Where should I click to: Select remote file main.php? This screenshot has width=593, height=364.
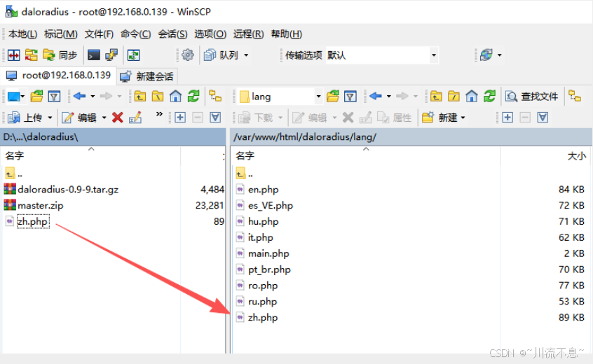[268, 253]
